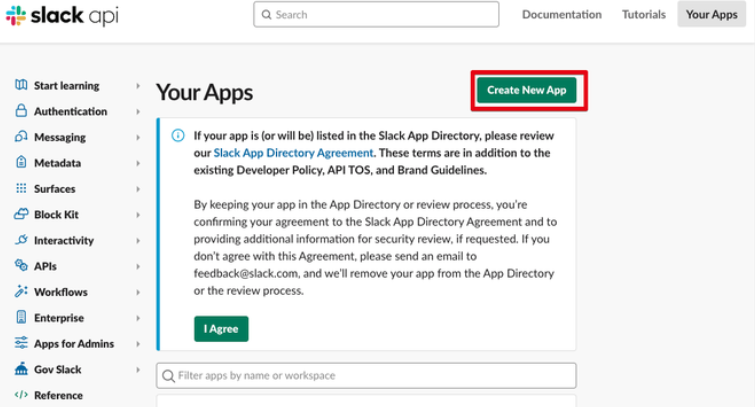Click the Start learning book icon
This screenshot has width=755, height=407.
(x=21, y=85)
